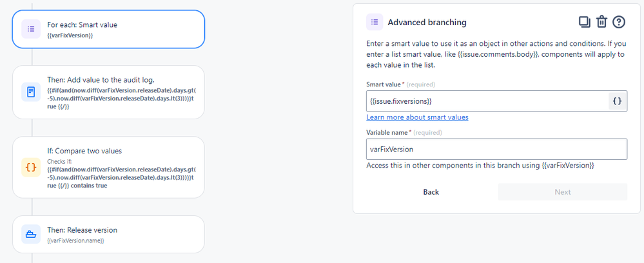The width and height of the screenshot is (644, 263).
Task: Click the Advanced branching panel title
Action: pyautogui.click(x=427, y=22)
